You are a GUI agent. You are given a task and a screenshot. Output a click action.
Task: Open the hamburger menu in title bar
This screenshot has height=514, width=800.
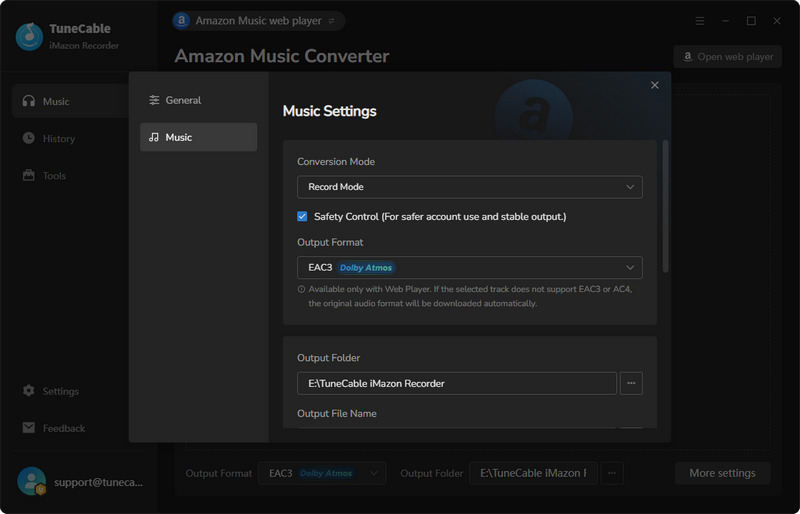[700, 21]
